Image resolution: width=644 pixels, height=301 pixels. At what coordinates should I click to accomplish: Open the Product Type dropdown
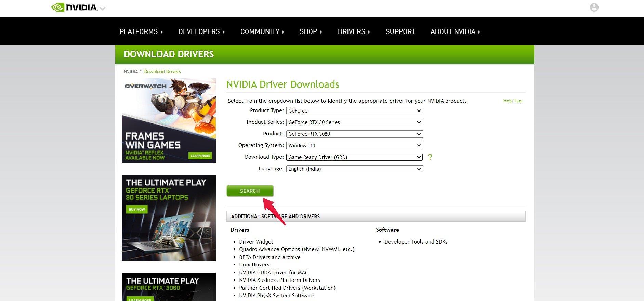point(354,111)
